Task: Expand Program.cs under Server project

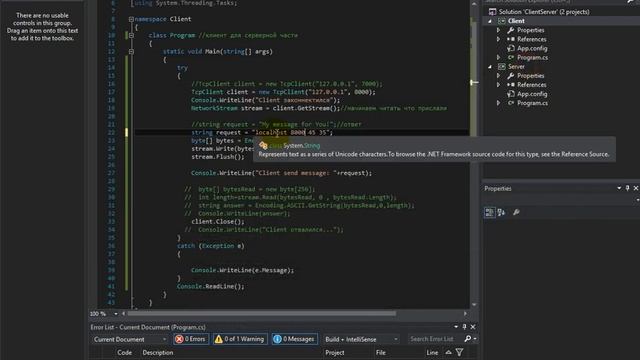Action: click(x=498, y=103)
